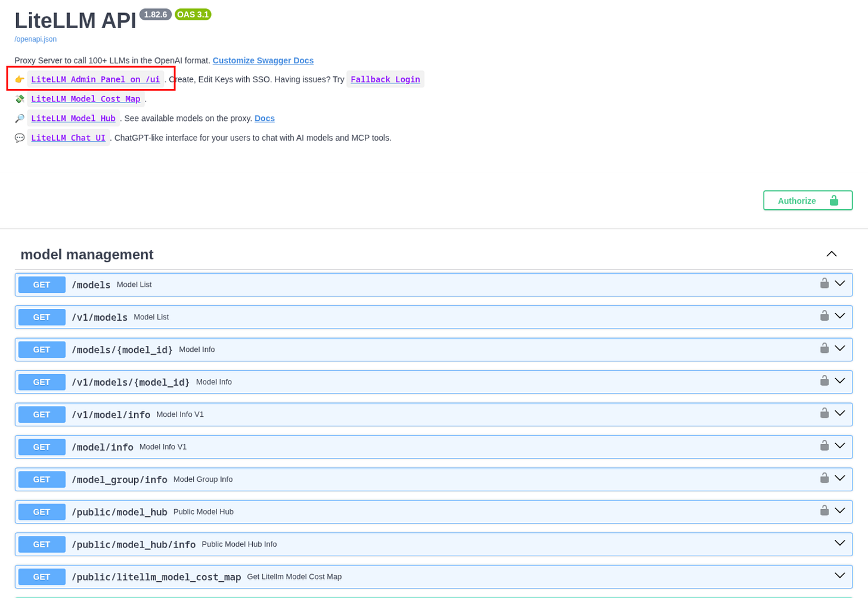Screen dimensions: 868x598
Task: Click the /v1/model/info path
Action: pyautogui.click(x=111, y=414)
